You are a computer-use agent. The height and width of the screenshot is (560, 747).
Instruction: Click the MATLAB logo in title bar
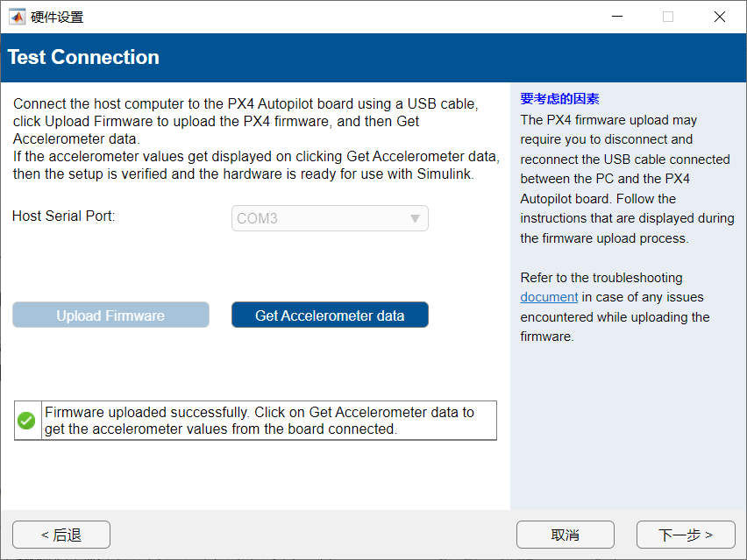[17, 17]
